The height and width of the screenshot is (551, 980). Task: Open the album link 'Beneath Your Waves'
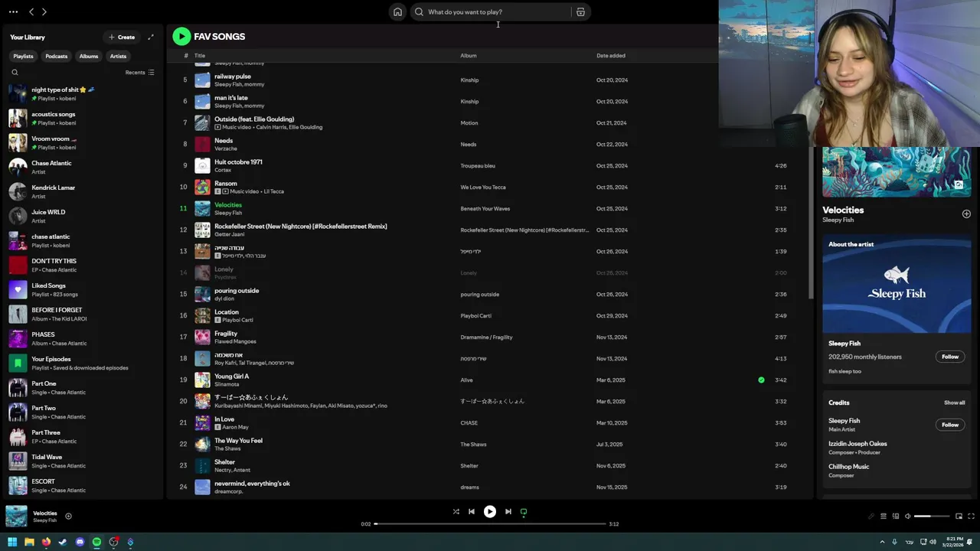click(485, 208)
